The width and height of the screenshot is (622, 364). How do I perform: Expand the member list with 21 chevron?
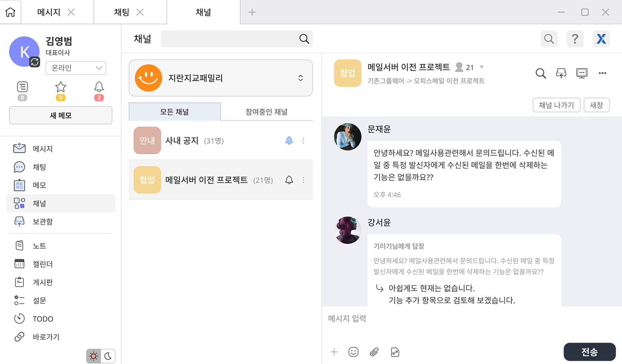[x=481, y=67]
